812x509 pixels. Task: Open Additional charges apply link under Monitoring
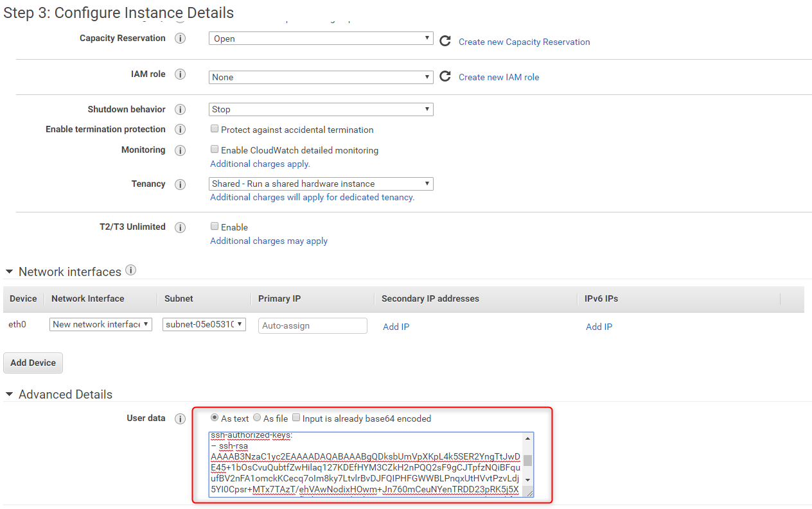coord(260,164)
